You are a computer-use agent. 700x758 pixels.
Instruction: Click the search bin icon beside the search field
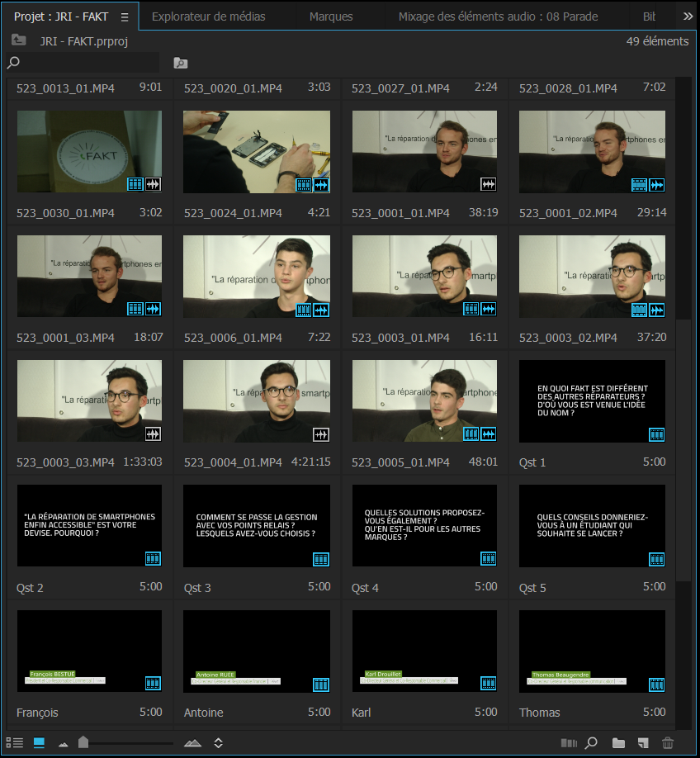tap(180, 63)
